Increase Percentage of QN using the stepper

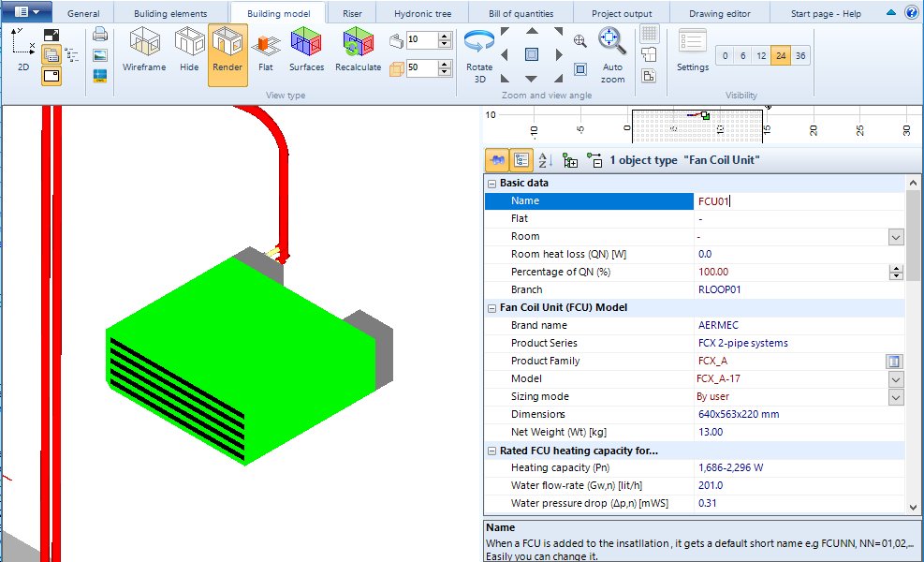(896, 267)
